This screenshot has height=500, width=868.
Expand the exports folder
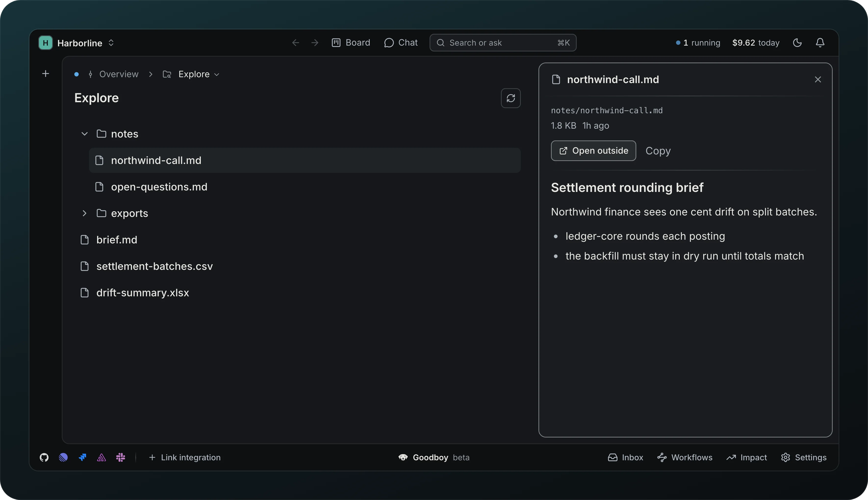(x=85, y=213)
